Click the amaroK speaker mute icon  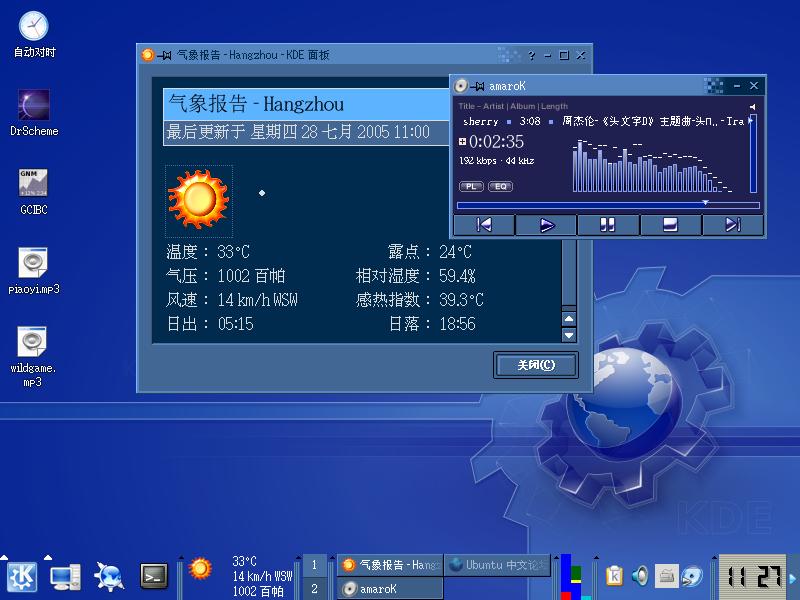click(753, 107)
